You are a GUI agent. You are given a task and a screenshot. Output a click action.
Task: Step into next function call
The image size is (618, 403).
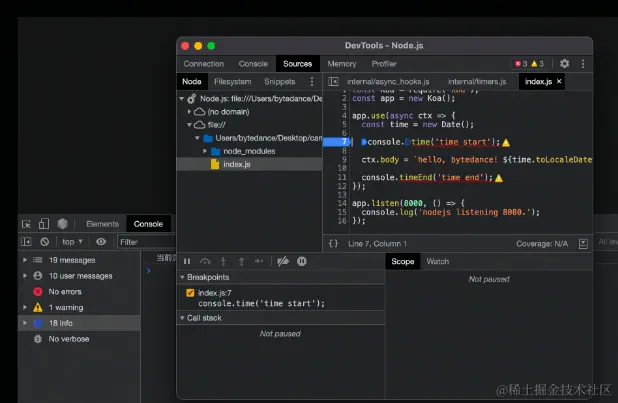point(223,261)
